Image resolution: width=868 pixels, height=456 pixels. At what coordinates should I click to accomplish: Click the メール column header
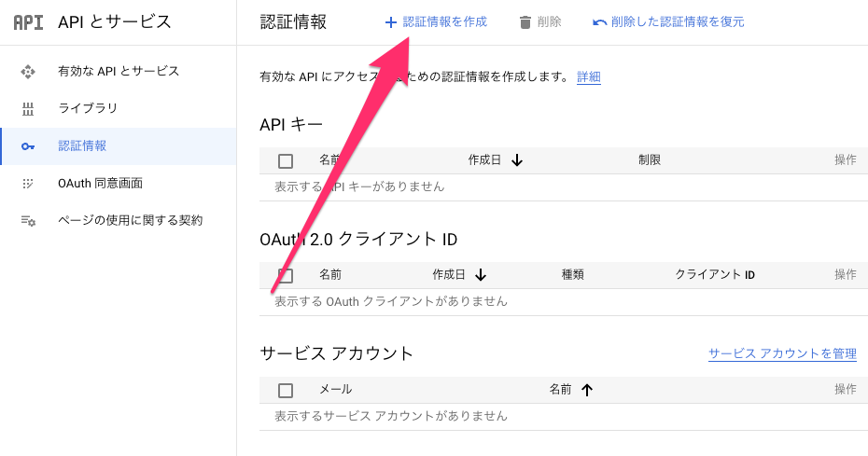(x=335, y=389)
